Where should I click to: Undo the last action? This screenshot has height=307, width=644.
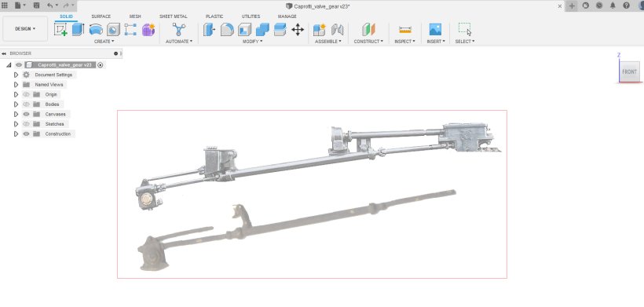[49, 5]
